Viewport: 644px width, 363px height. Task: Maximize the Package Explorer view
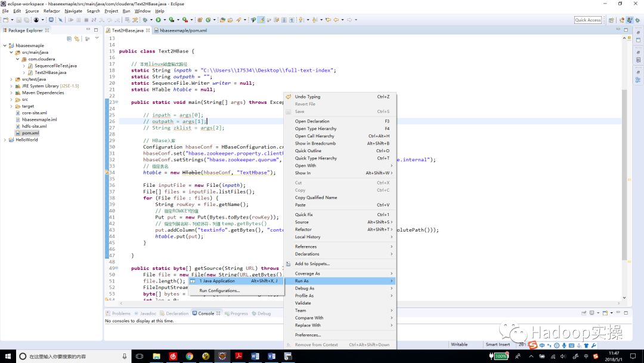point(96,30)
